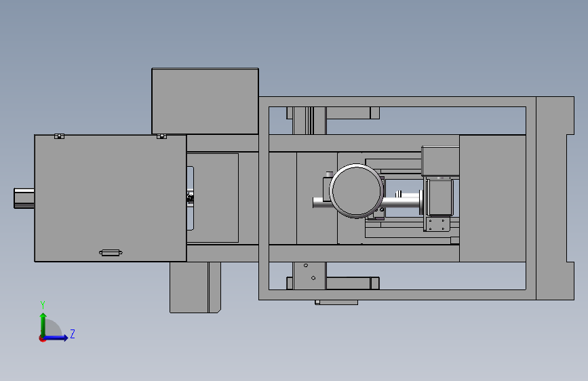Select the slotted handle on the large left cover
588x381 pixels.
(x=111, y=253)
